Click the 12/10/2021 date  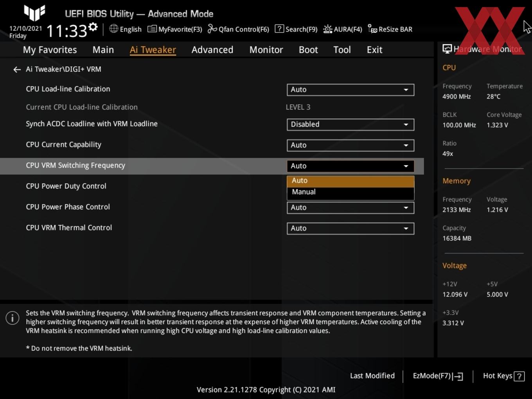(x=26, y=29)
